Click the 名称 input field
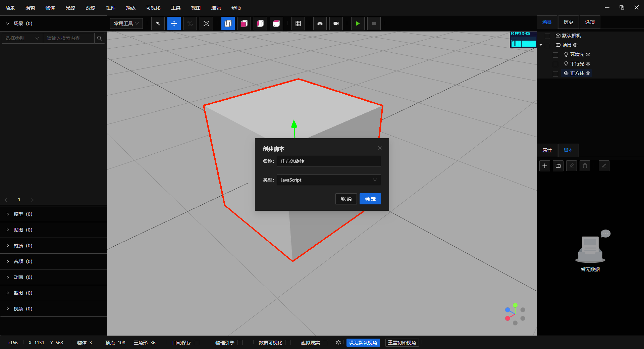This screenshot has height=349, width=644. (x=328, y=161)
